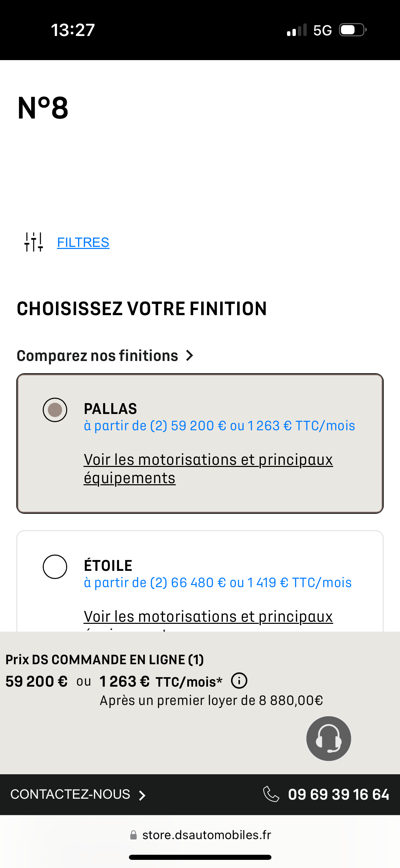Tap the cellular signal bars icon
Screen dimensions: 400x868
point(297,30)
